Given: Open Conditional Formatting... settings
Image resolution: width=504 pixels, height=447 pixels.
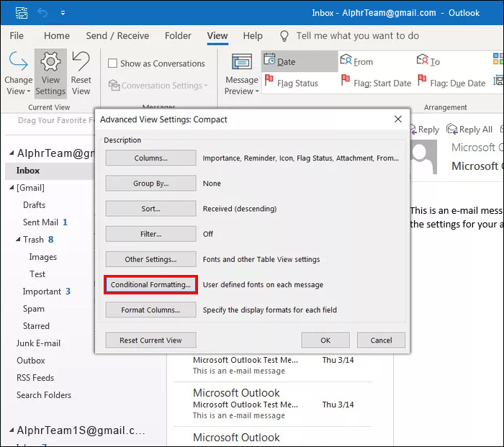Looking at the screenshot, I should pyautogui.click(x=150, y=284).
